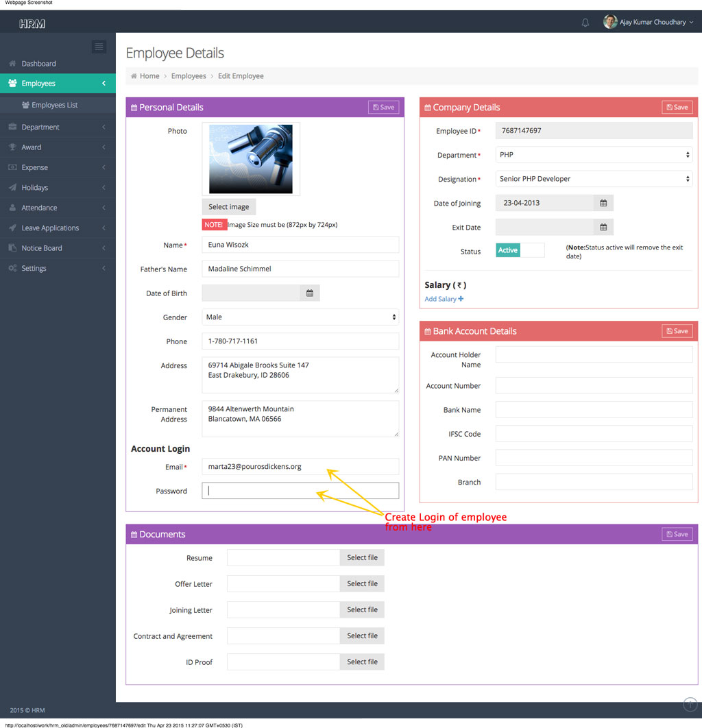This screenshot has width=702, height=728.
Task: Open the Department dropdown
Action: pyautogui.click(x=594, y=155)
